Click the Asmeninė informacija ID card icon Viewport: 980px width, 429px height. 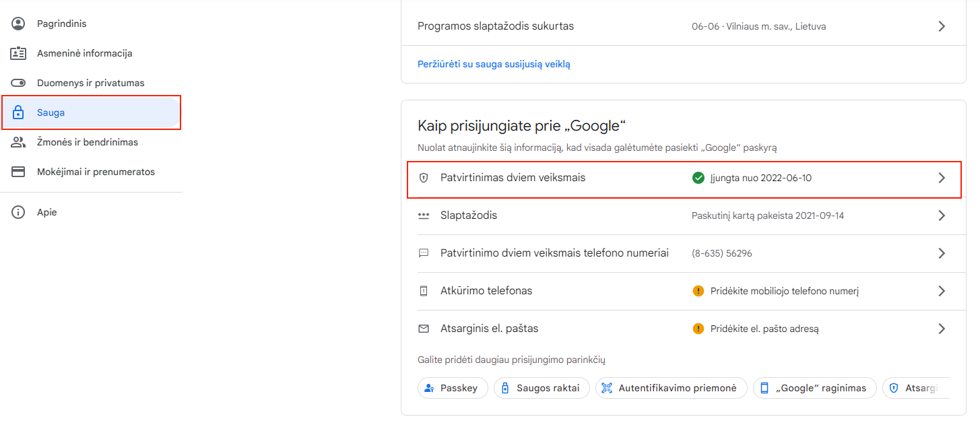tap(18, 53)
